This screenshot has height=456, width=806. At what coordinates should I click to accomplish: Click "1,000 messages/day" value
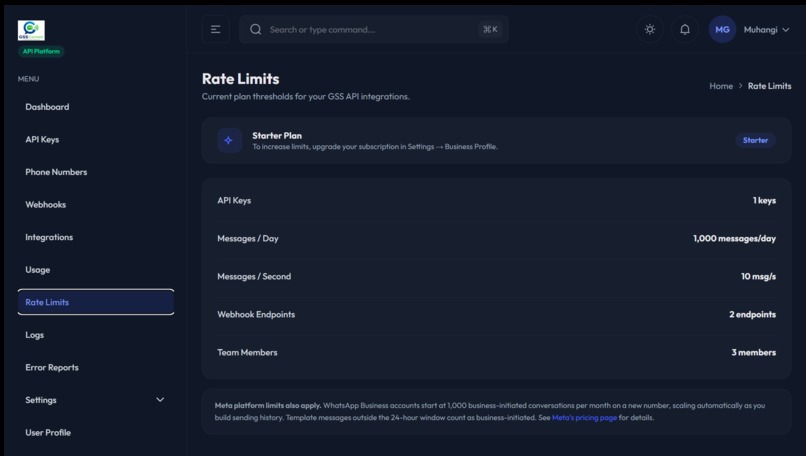[x=734, y=239]
